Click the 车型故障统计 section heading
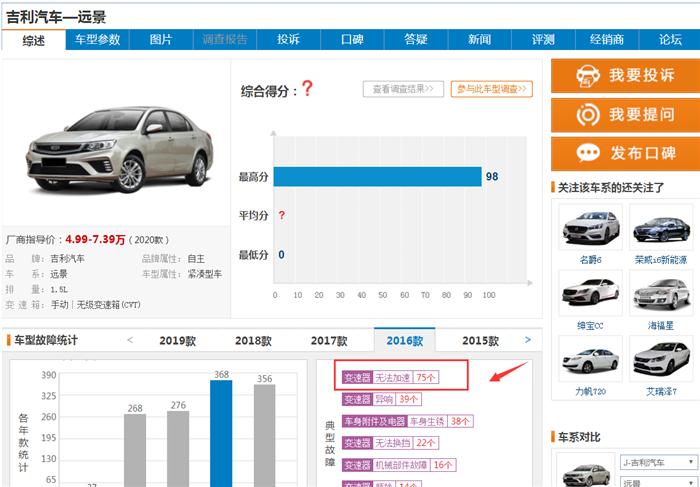Screen dimensions: 700x487 point(46,340)
